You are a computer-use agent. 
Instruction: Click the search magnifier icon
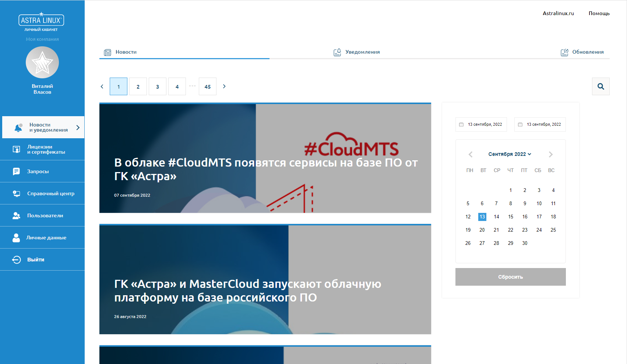pos(600,86)
